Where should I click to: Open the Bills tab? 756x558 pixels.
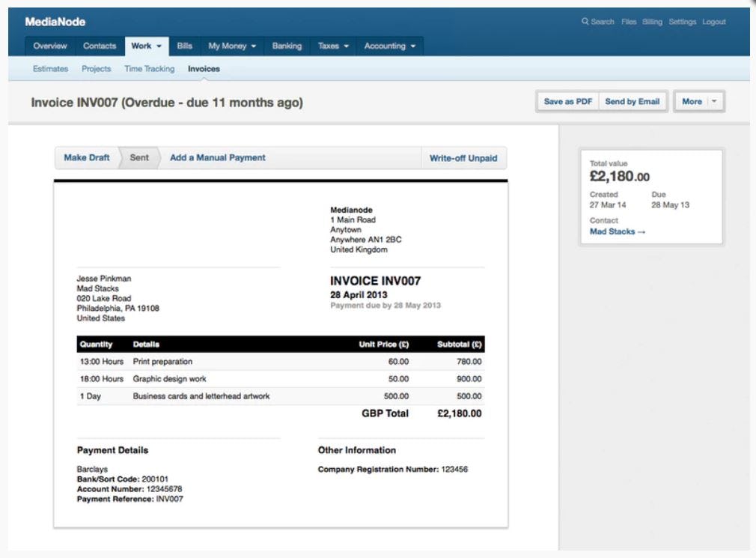(x=184, y=46)
